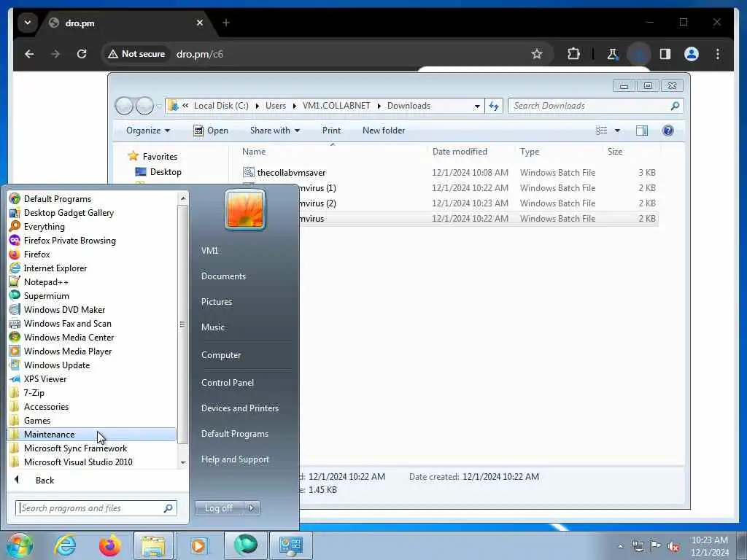Click the Start menu programs scrollbar

click(x=182, y=324)
